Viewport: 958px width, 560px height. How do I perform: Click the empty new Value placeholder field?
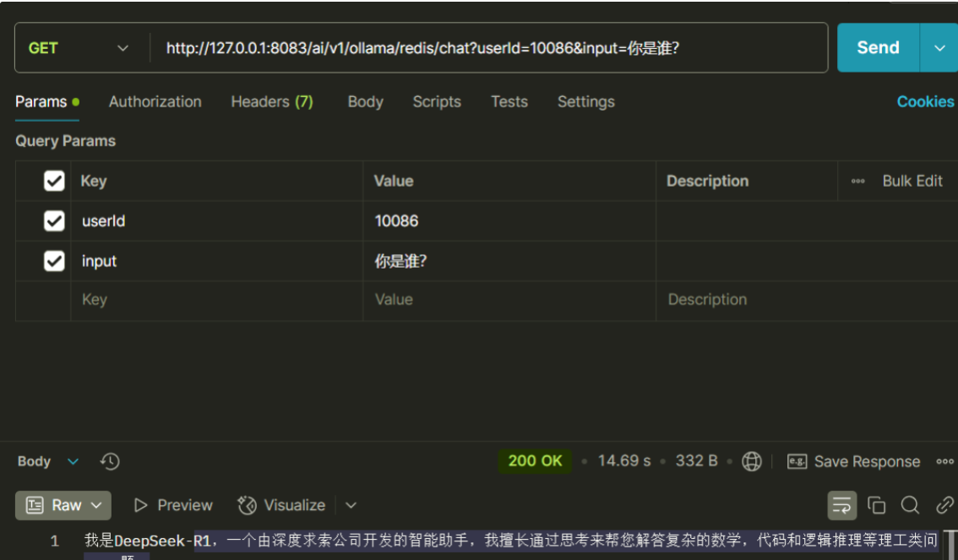point(509,300)
